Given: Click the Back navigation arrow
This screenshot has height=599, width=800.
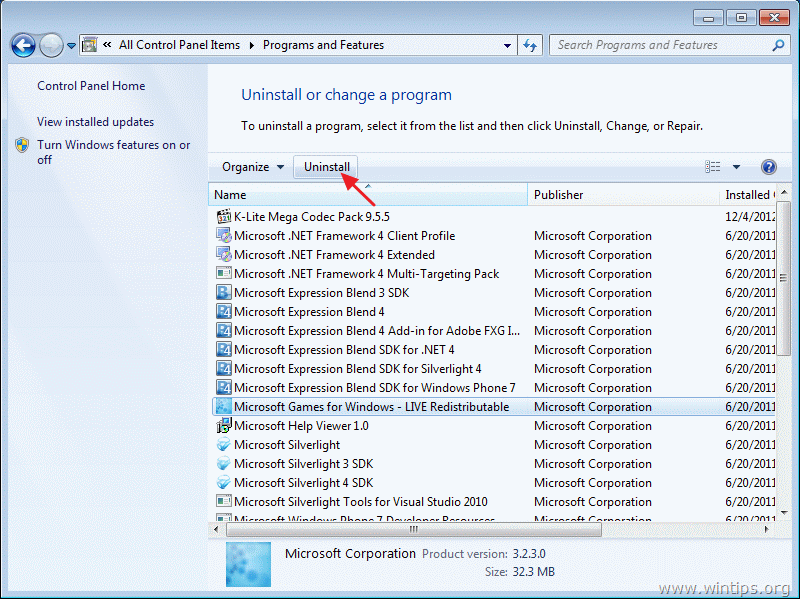Looking at the screenshot, I should (x=23, y=46).
